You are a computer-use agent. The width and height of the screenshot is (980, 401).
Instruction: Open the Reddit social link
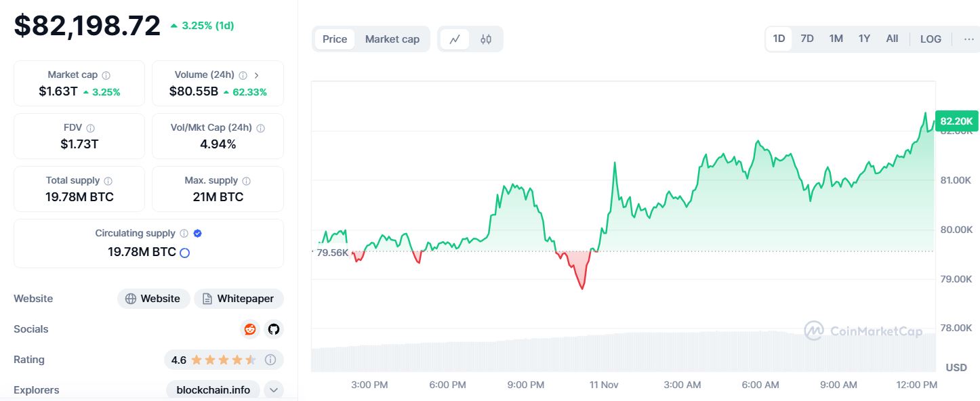[x=250, y=329]
